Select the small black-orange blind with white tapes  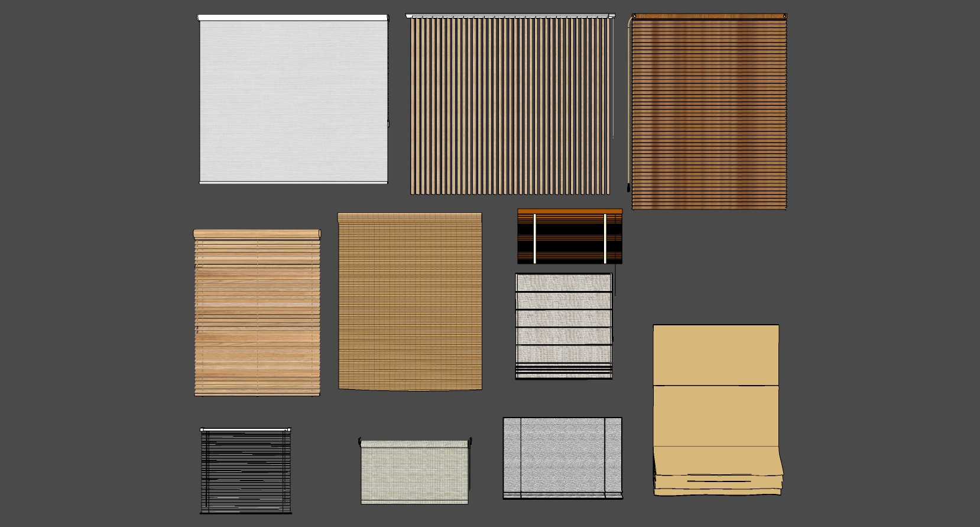(x=570, y=236)
